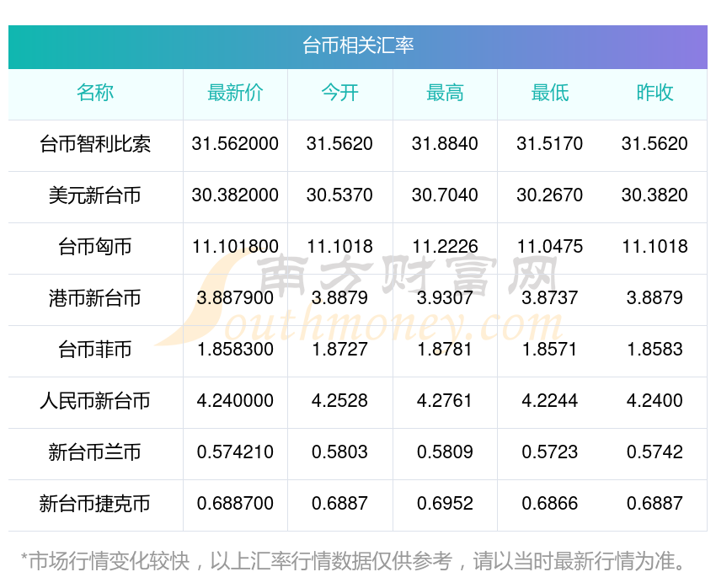Viewport: 716px width, 588px height.
Task: Click the low value 0.5723
Action: coord(550,452)
